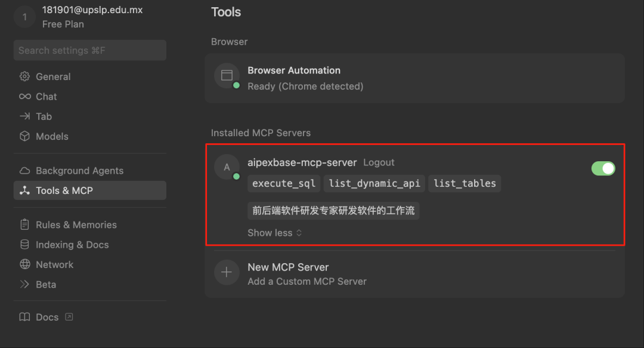Click the aipexbase-mcp-server avatar icon
The height and width of the screenshot is (348, 644).
click(227, 167)
